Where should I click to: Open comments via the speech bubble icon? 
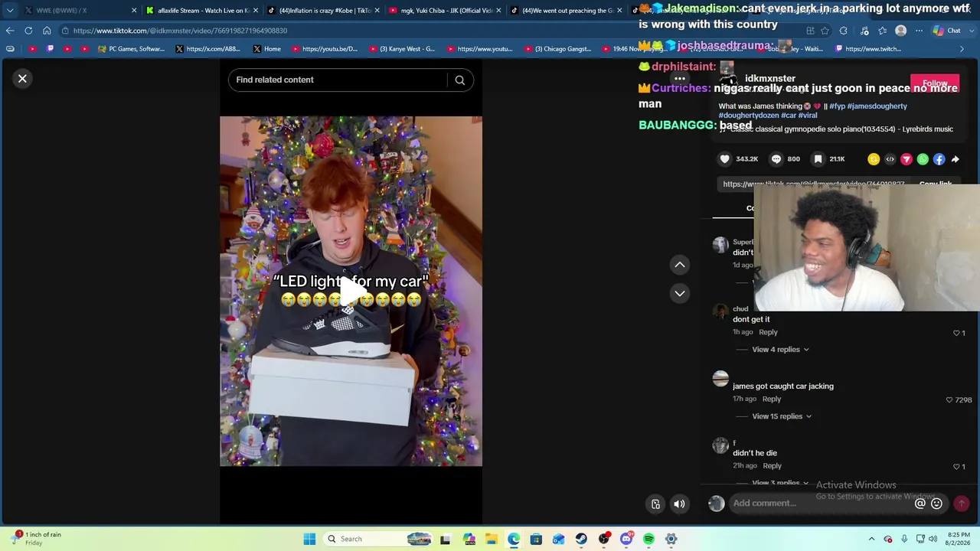[776, 159]
